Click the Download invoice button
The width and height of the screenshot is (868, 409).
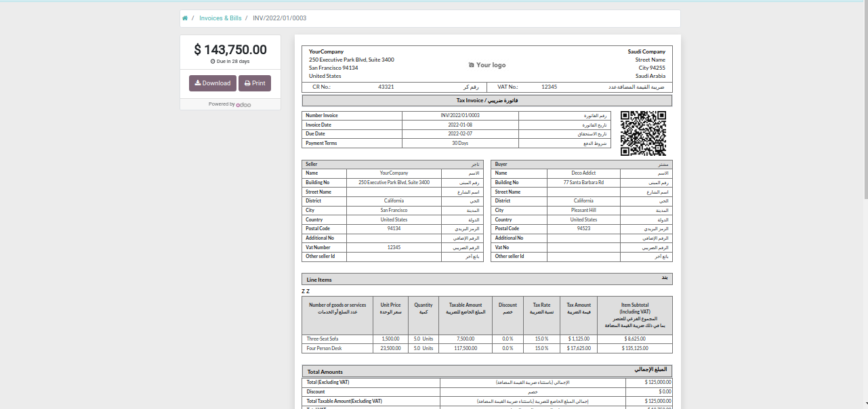click(x=212, y=83)
